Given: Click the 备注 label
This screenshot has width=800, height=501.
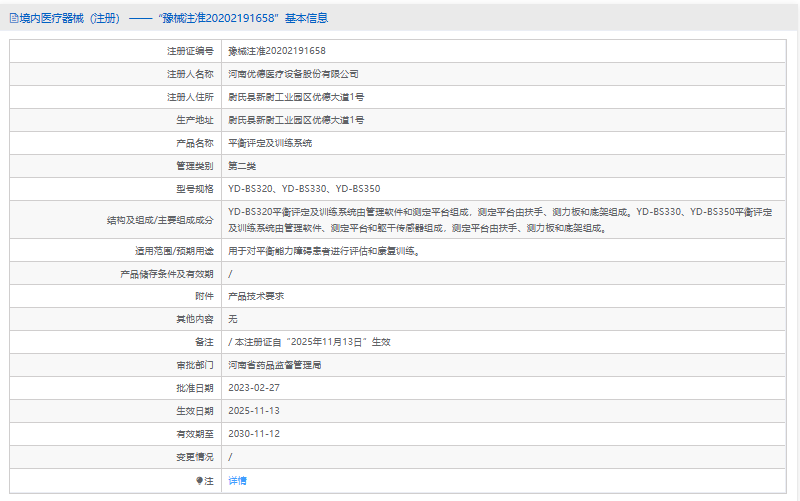Looking at the screenshot, I should click(204, 342).
